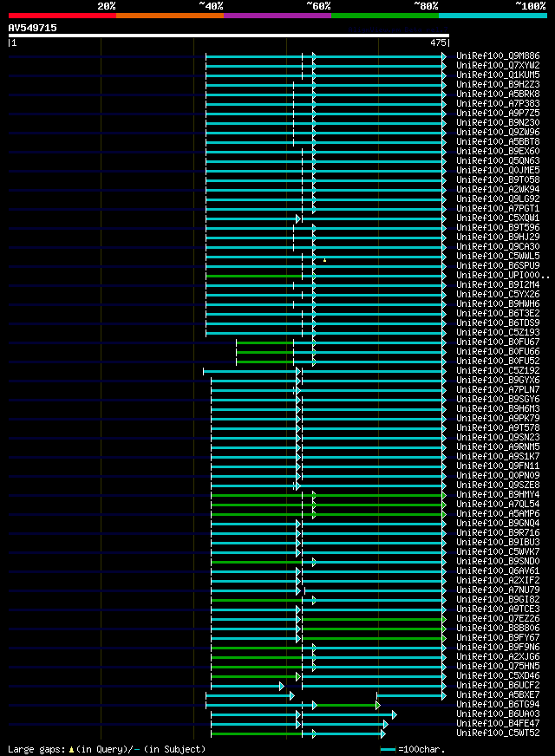Select the UniRef100_A7PGT1 label
This screenshot has width=555, height=756.
click(x=498, y=209)
